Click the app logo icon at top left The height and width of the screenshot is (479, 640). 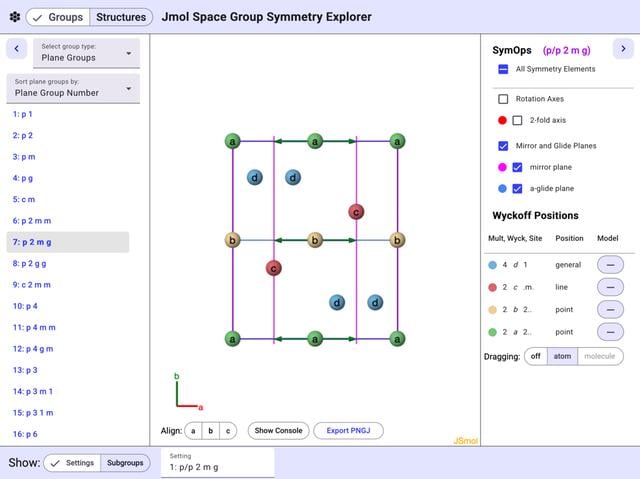(x=15, y=17)
